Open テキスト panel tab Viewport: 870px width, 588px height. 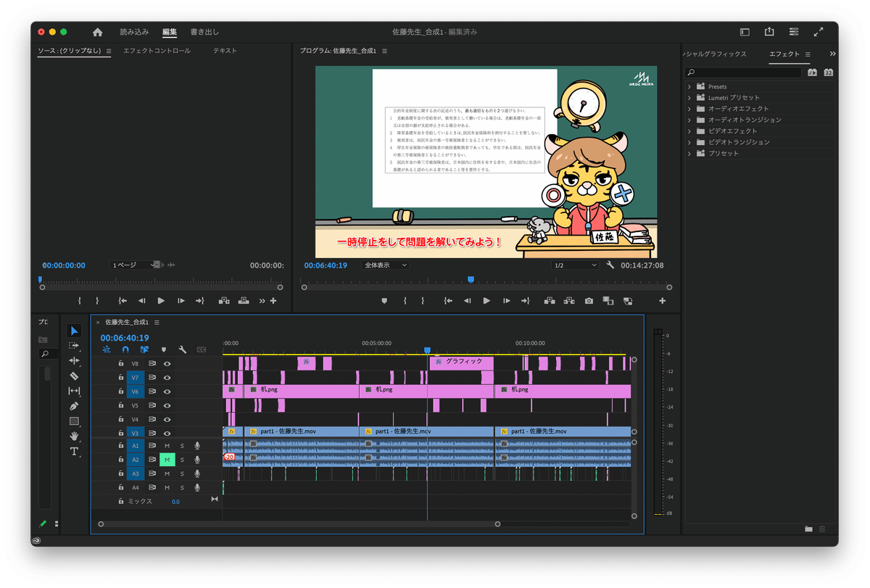tap(225, 51)
